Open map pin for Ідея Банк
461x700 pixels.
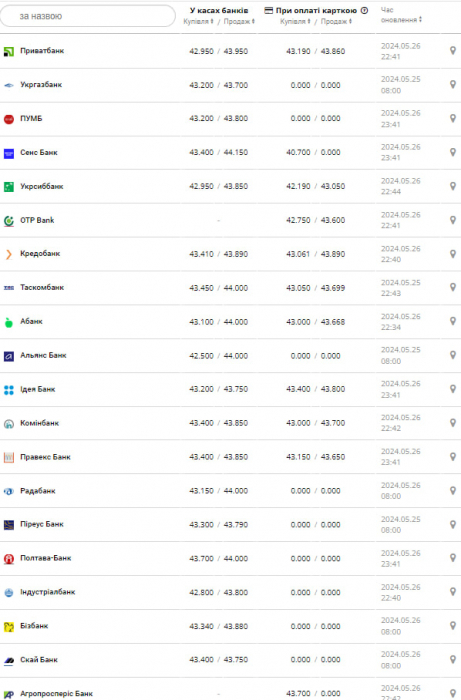coord(453,389)
